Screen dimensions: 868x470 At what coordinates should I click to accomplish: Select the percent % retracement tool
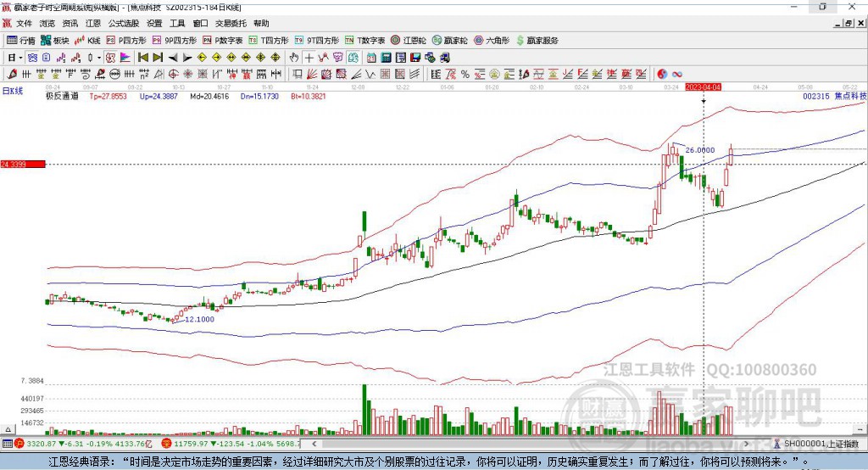click(x=465, y=75)
